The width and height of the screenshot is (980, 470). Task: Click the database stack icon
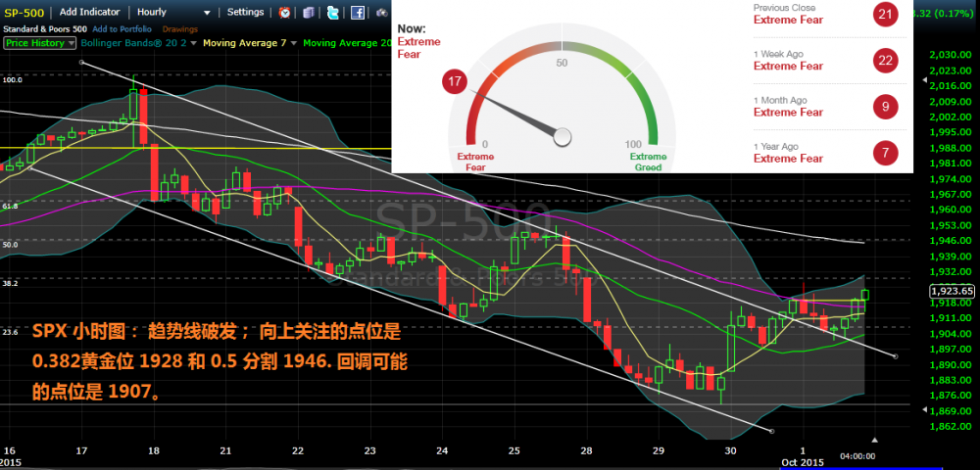308,12
